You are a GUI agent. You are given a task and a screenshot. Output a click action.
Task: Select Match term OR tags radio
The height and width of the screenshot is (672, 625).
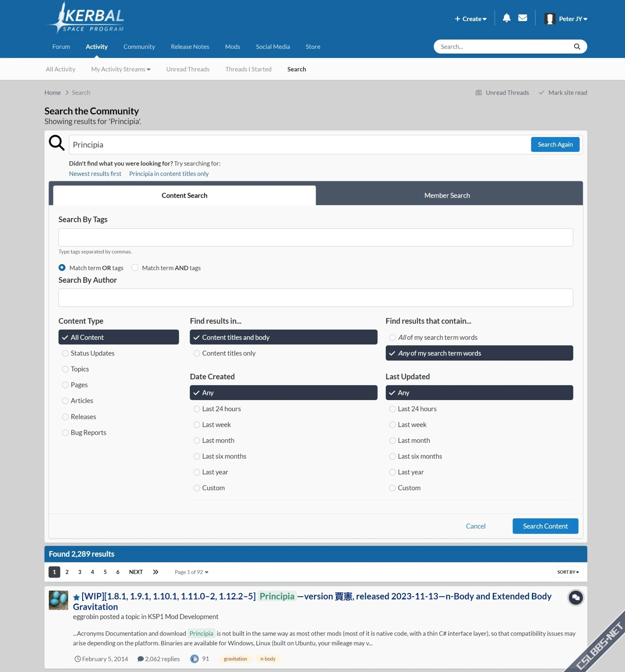click(62, 267)
